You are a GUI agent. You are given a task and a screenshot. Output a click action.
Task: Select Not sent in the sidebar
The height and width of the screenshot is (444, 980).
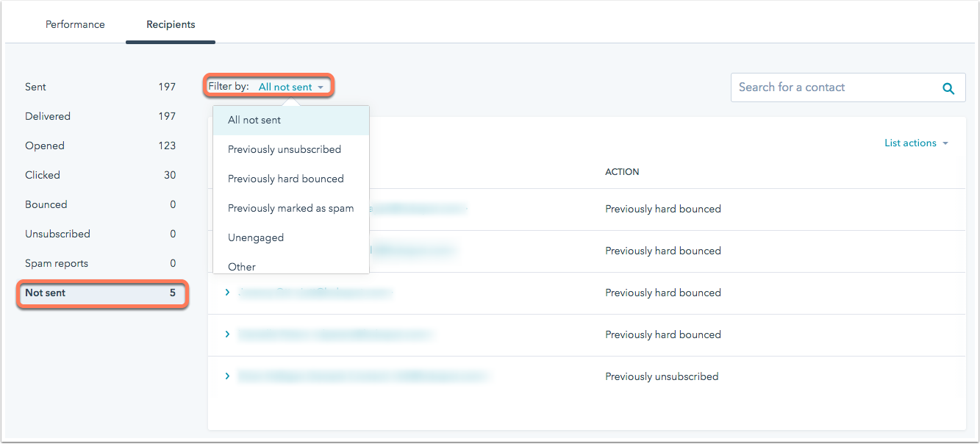click(44, 293)
